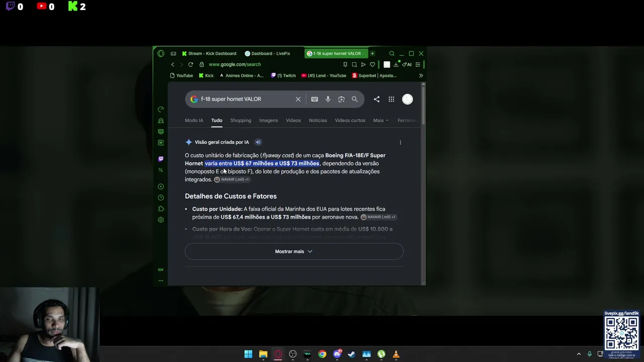
Task: Open the (41) Lend - YouTube bookmark
Action: (324, 75)
